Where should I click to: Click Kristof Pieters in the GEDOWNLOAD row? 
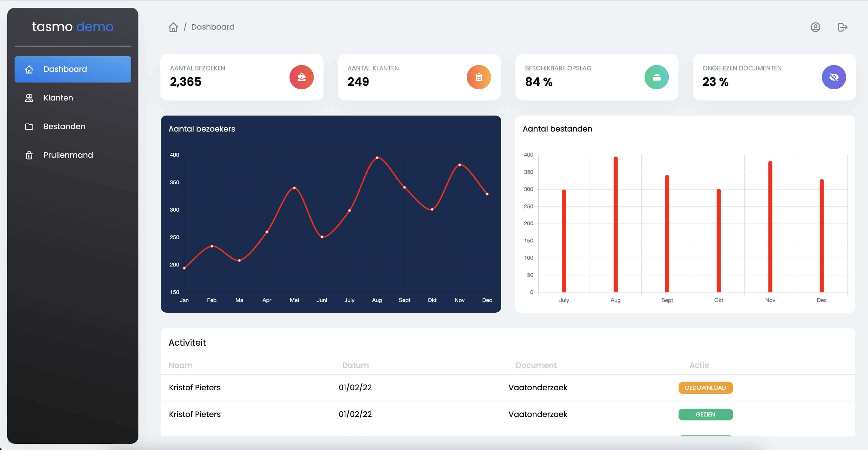195,388
